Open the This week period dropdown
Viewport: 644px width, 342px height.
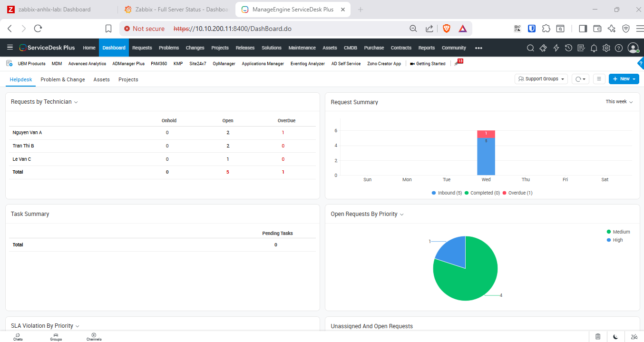tap(619, 102)
